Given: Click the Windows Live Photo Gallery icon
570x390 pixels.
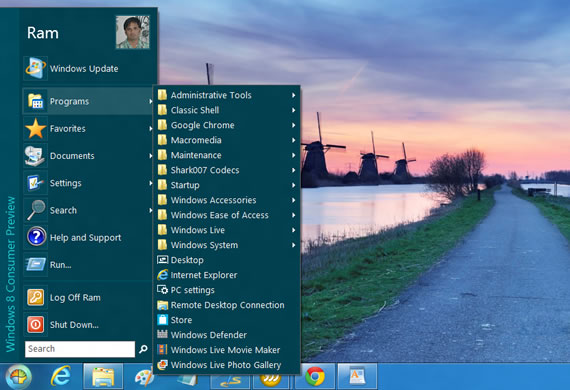Looking at the screenshot, I should point(162,365).
